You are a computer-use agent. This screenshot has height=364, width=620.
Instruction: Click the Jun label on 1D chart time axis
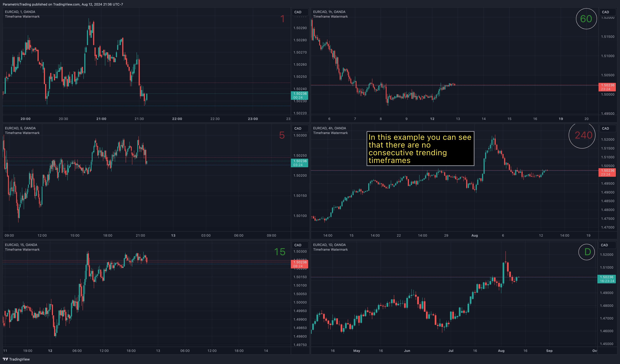click(407, 351)
